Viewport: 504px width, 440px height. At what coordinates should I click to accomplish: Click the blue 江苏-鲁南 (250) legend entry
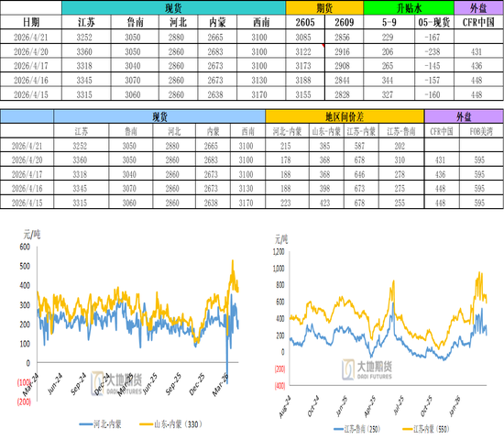tap(356, 429)
